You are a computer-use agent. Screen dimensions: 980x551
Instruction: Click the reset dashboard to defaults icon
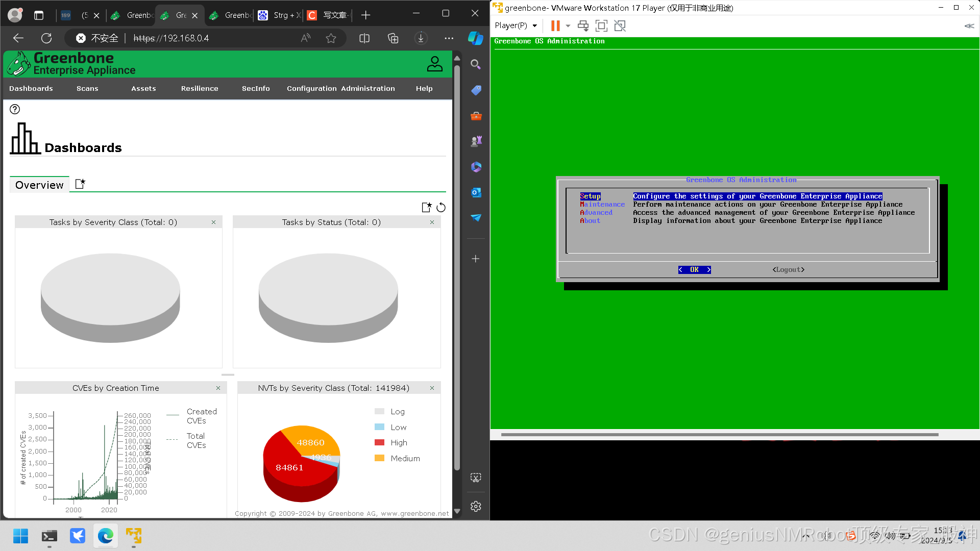coord(441,208)
